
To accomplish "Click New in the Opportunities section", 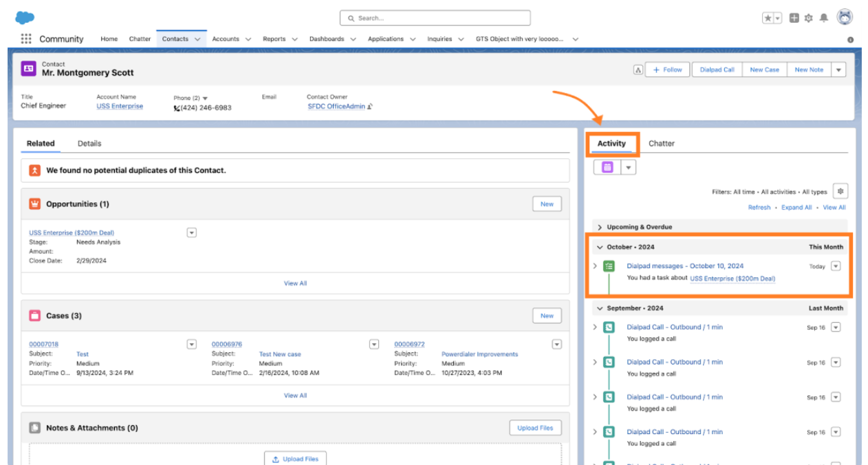I will (x=547, y=204).
